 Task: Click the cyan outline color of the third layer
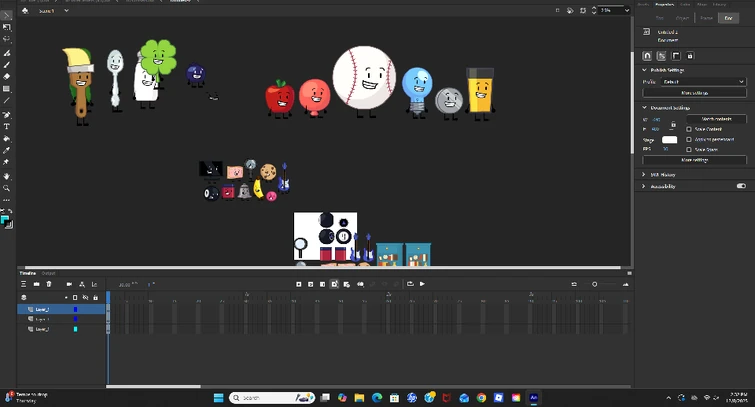click(75, 329)
